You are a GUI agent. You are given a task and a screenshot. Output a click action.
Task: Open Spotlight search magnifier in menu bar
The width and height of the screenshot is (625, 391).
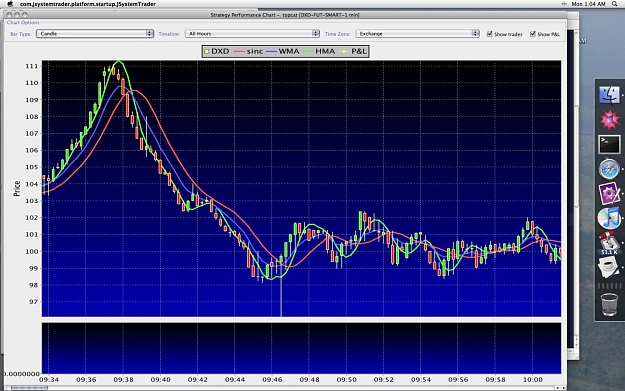615,4
